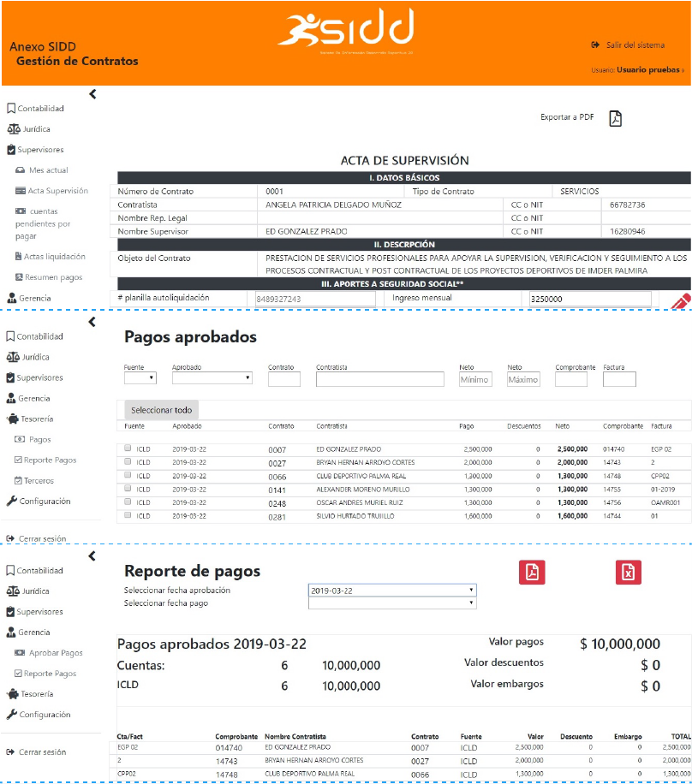Open Supervisores in the Reporte de pagos sidebar
The width and height of the screenshot is (692, 784).
(34, 611)
